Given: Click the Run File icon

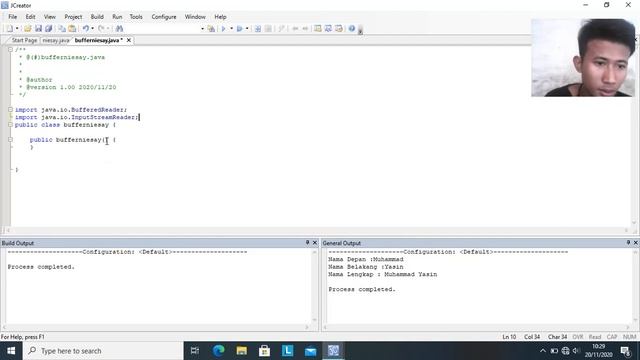Looking at the screenshot, I should click(x=240, y=29).
